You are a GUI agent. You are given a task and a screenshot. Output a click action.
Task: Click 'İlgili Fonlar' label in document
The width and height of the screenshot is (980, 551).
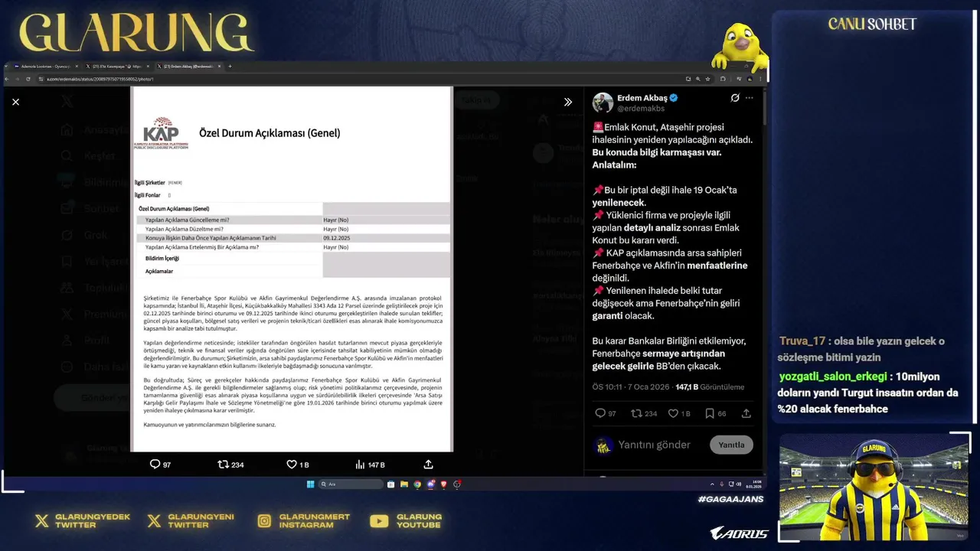coord(148,195)
